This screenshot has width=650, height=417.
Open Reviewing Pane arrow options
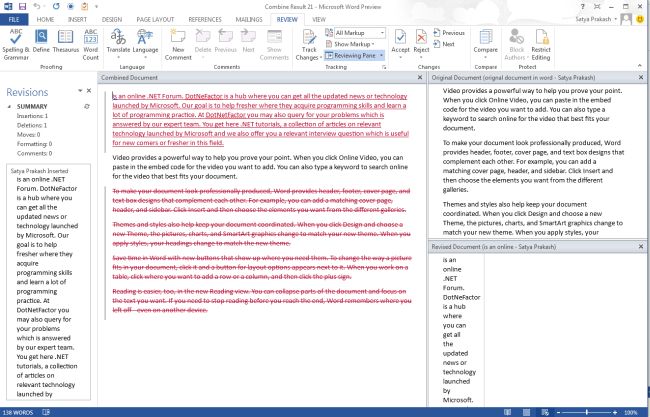(x=381, y=55)
